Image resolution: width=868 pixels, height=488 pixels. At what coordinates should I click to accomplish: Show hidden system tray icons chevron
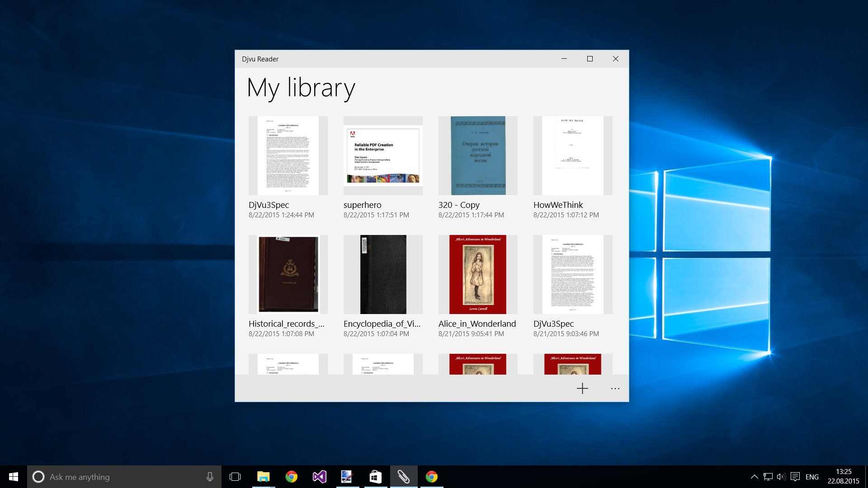pyautogui.click(x=754, y=477)
